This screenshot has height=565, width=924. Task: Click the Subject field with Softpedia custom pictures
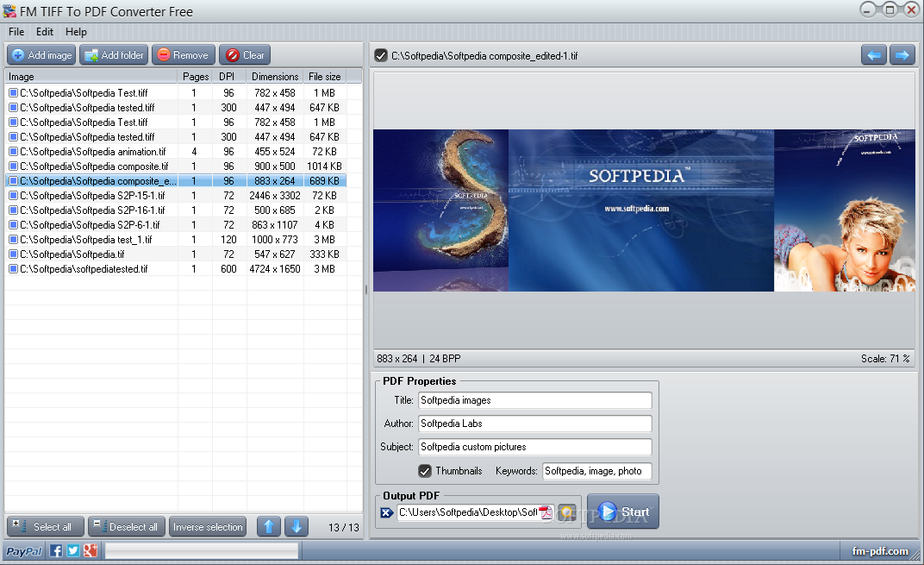(535, 447)
